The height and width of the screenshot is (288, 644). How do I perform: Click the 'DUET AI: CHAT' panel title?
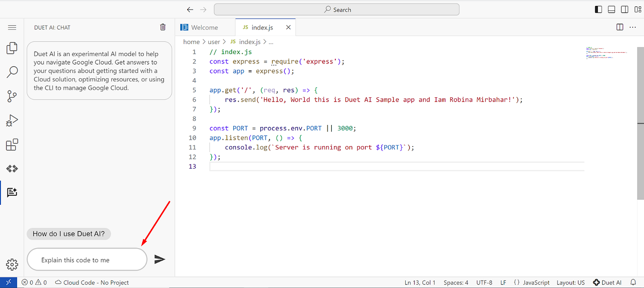pos(52,28)
